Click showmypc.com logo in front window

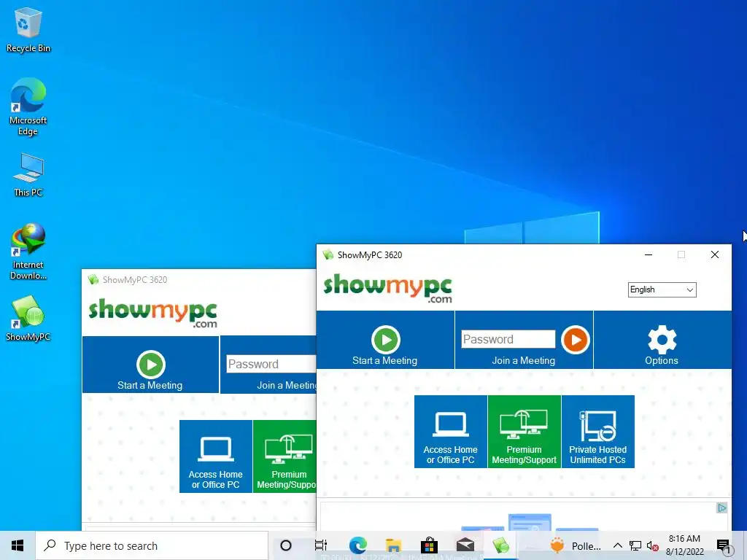[x=388, y=287]
